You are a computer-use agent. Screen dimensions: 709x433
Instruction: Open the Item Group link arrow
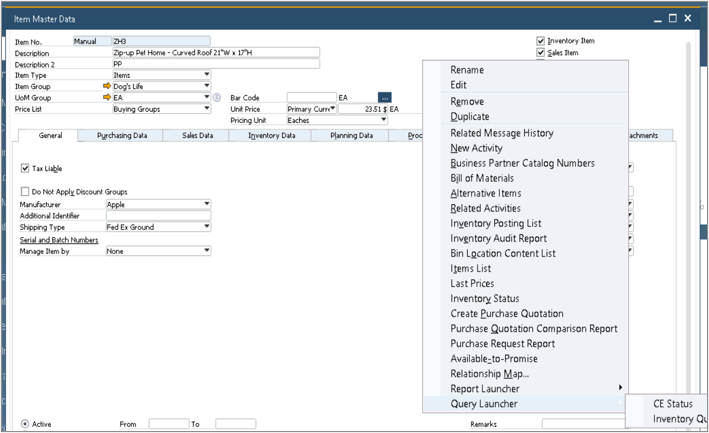click(107, 86)
